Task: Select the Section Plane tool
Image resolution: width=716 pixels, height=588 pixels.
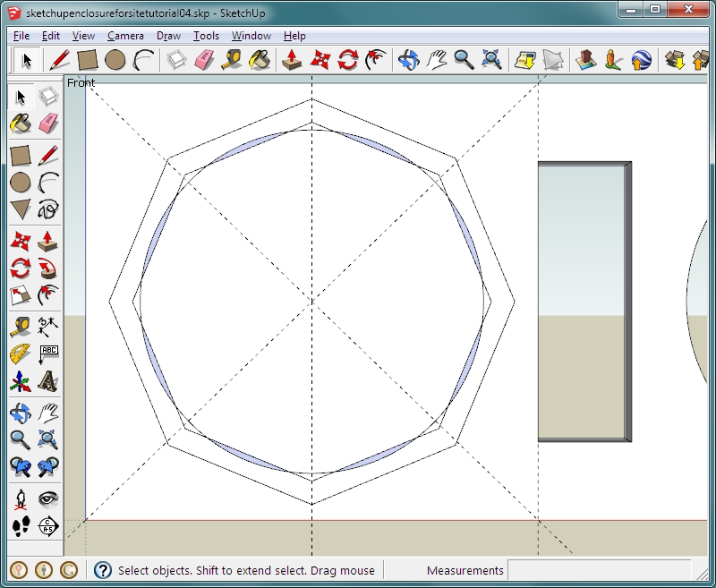Action: (x=48, y=526)
